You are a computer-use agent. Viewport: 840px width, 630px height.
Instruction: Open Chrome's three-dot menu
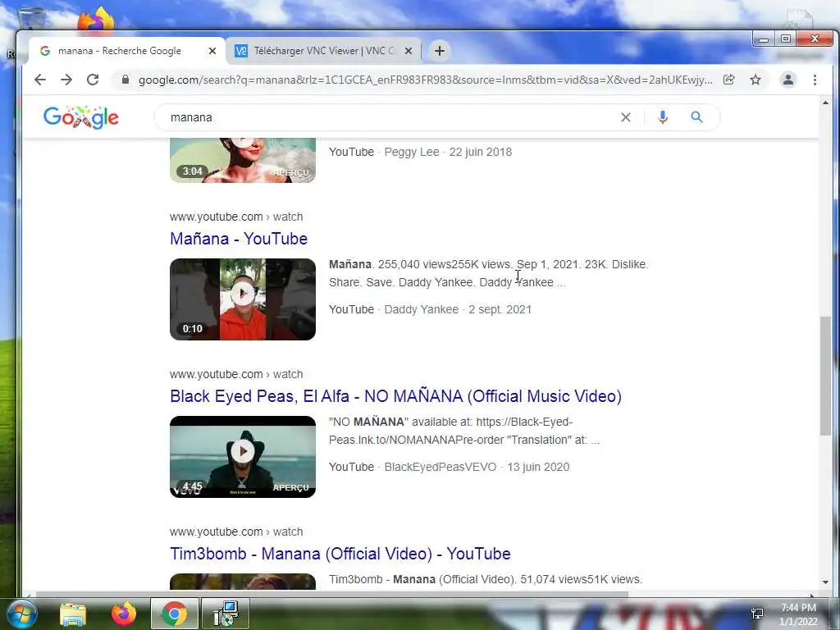coord(815,80)
